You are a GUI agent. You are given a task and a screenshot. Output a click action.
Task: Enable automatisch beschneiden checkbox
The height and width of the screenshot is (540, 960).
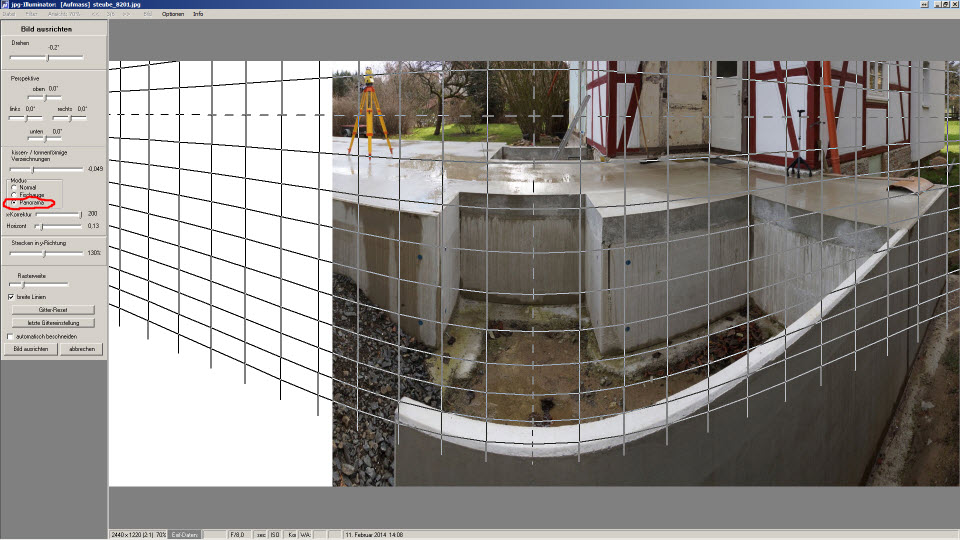tap(11, 336)
